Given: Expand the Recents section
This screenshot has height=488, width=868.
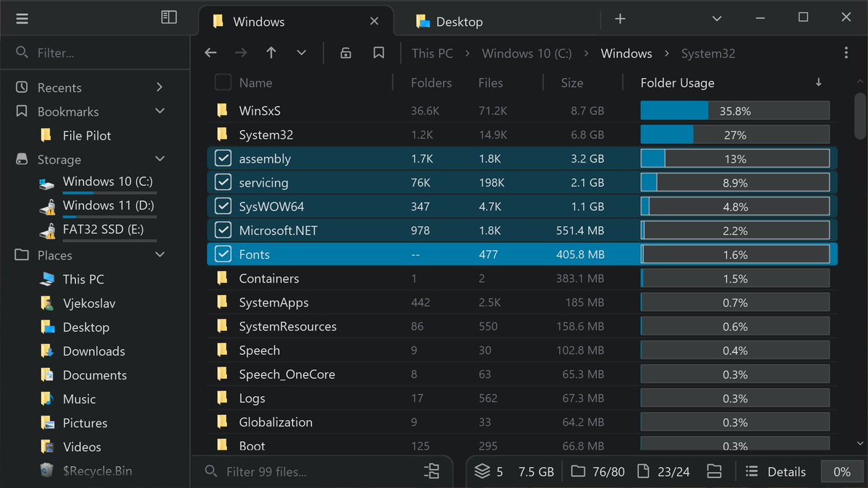Looking at the screenshot, I should (x=159, y=87).
